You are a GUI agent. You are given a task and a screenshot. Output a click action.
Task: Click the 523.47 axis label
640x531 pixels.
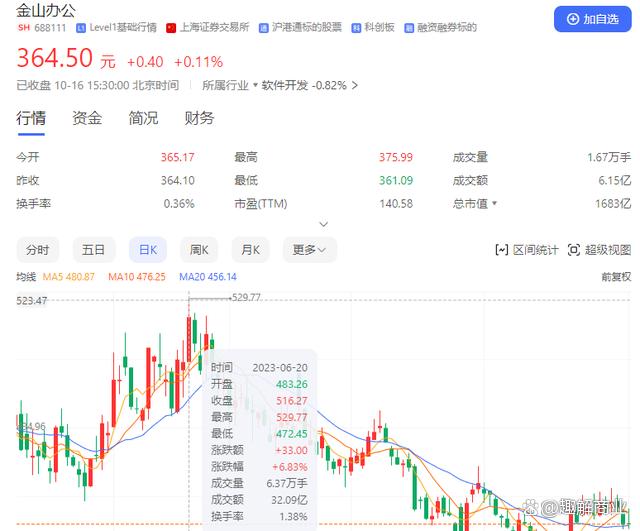[31, 301]
